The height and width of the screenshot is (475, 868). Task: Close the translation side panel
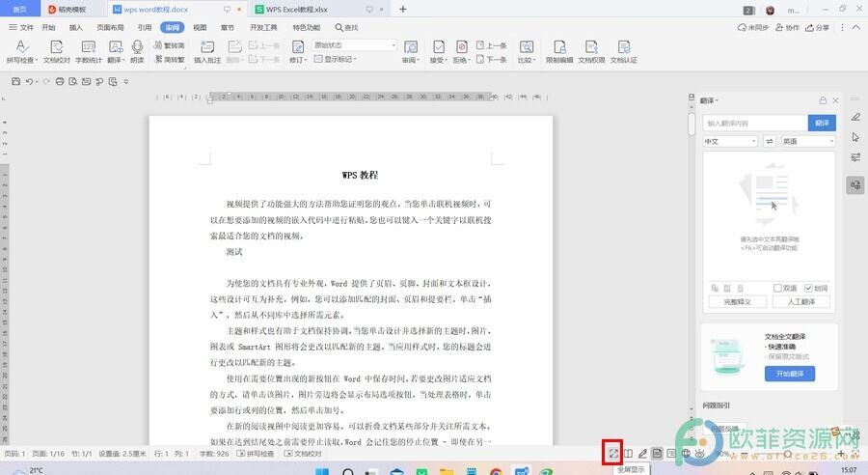click(x=836, y=100)
